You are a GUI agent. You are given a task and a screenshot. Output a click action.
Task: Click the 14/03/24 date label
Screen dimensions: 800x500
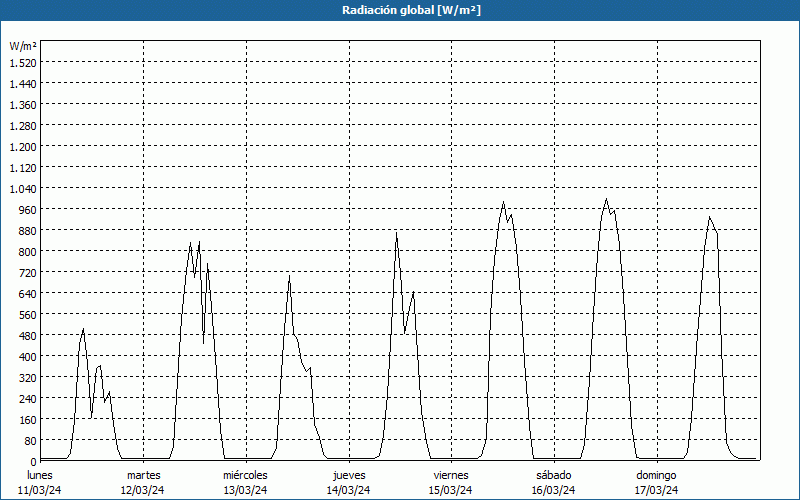pyautogui.click(x=348, y=490)
